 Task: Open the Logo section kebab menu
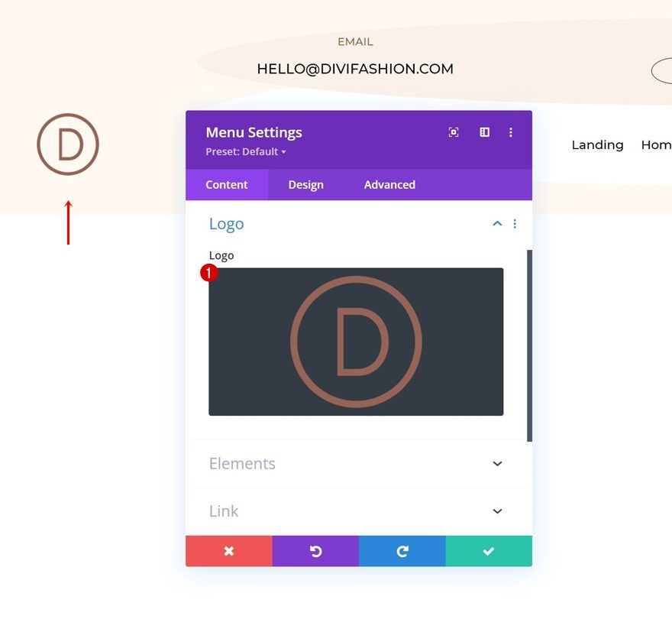[x=515, y=223]
